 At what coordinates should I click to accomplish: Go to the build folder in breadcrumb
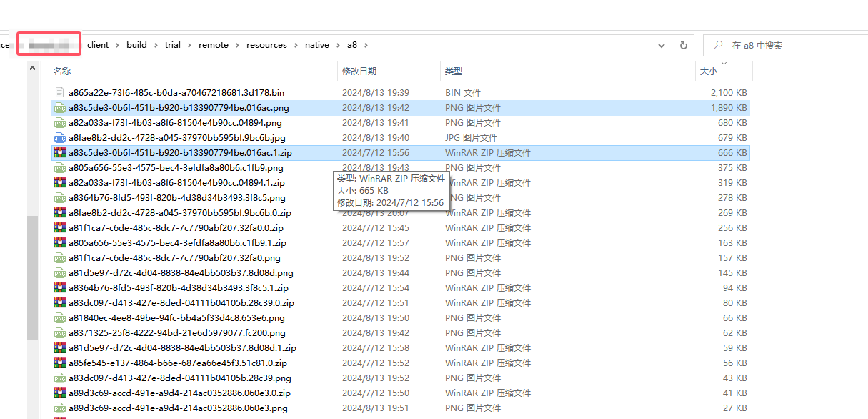point(136,45)
